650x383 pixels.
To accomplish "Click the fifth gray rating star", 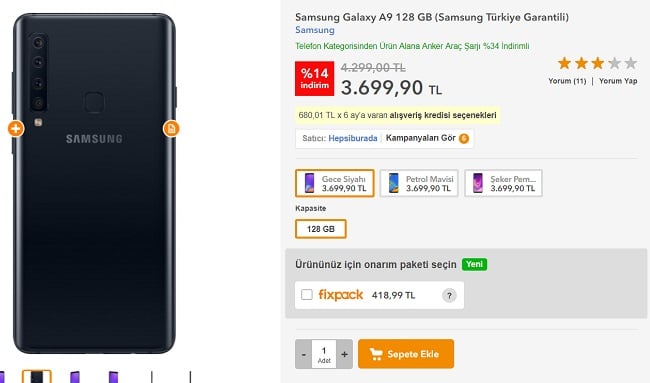I will (x=631, y=63).
